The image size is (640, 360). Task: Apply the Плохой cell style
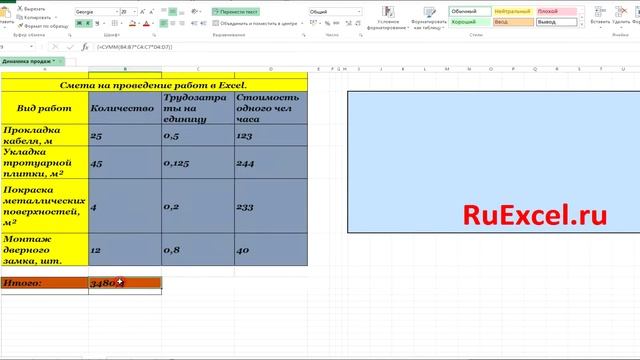click(556, 11)
